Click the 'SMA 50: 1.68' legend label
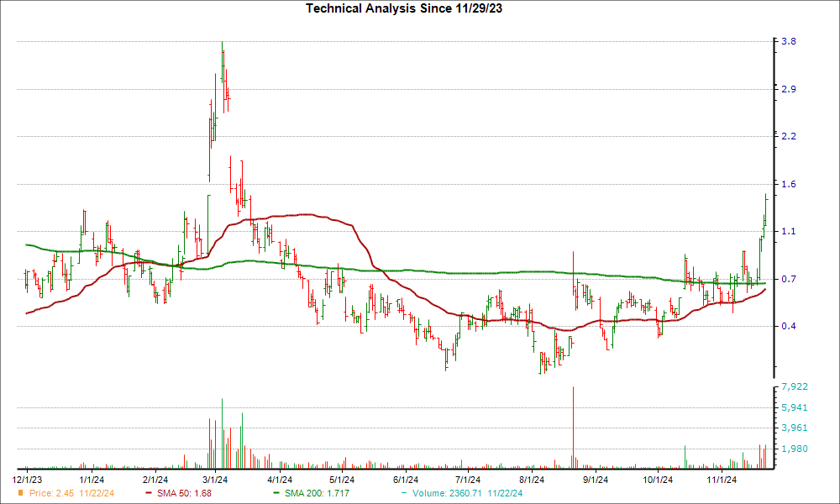The width and height of the screenshot is (840, 504). click(184, 493)
